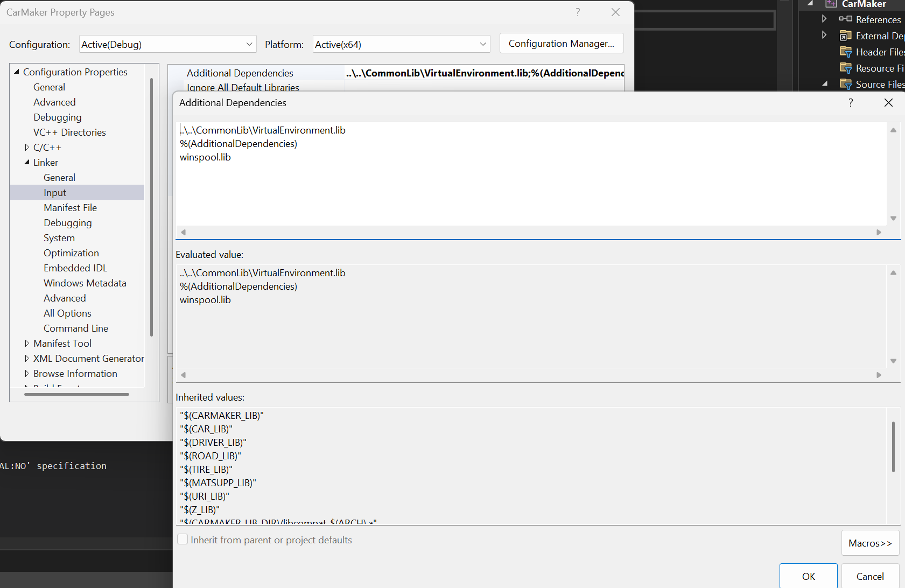Open Linker Command Line page
The width and height of the screenshot is (905, 588).
(76, 328)
